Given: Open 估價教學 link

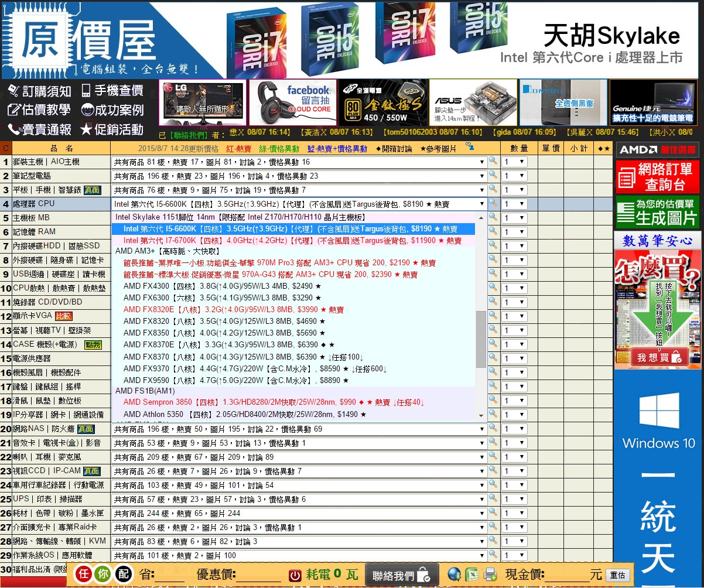Looking at the screenshot, I should 39,110.
